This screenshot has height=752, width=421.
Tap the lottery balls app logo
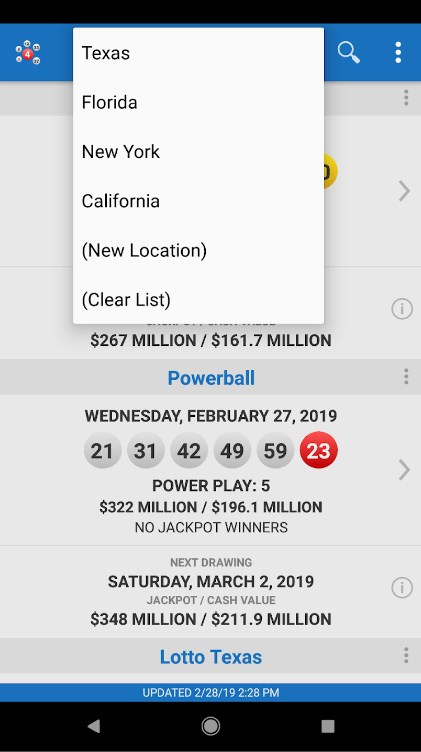pyautogui.click(x=28, y=52)
